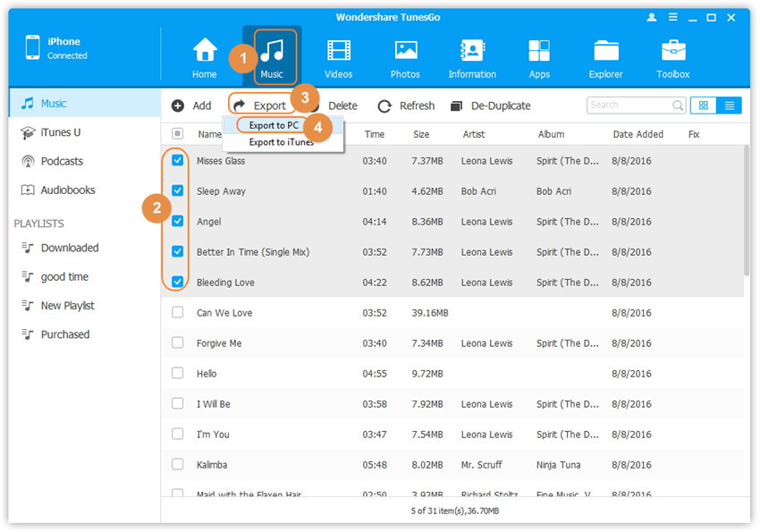This screenshot has width=760, height=532.
Task: Open the Apps section icon
Action: pyautogui.click(x=539, y=52)
